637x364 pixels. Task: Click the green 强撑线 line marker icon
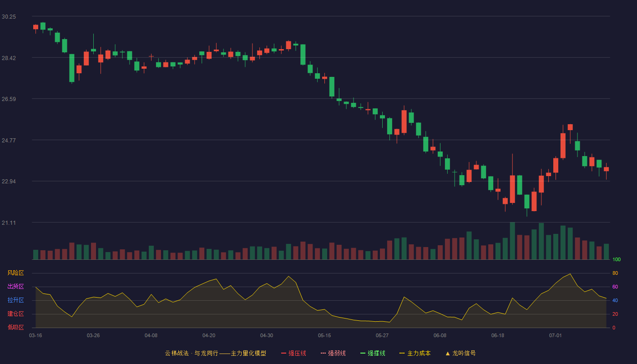363,353
